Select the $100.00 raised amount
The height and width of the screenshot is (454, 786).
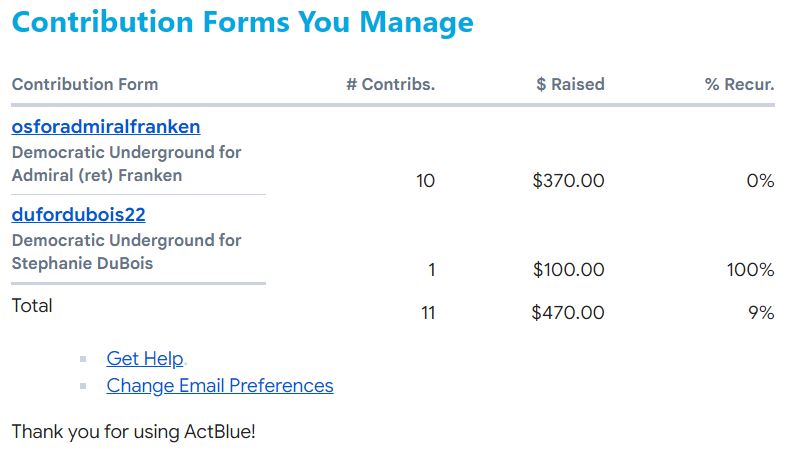click(x=568, y=269)
